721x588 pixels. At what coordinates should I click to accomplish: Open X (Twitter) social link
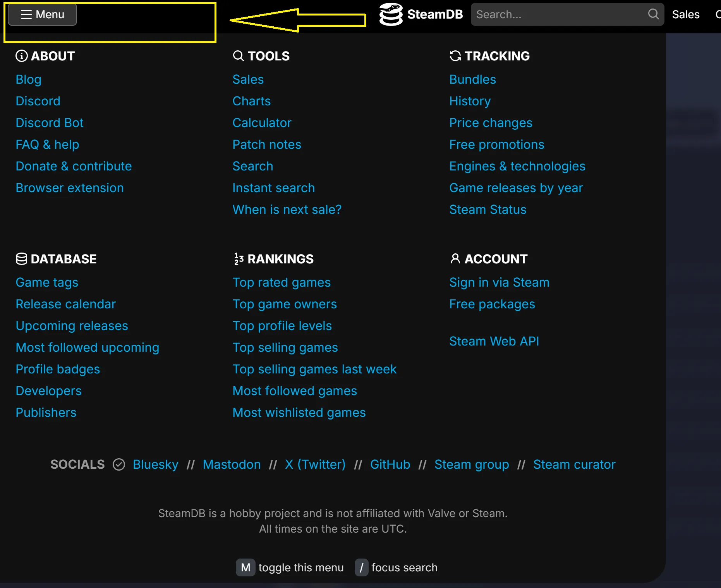click(x=316, y=464)
